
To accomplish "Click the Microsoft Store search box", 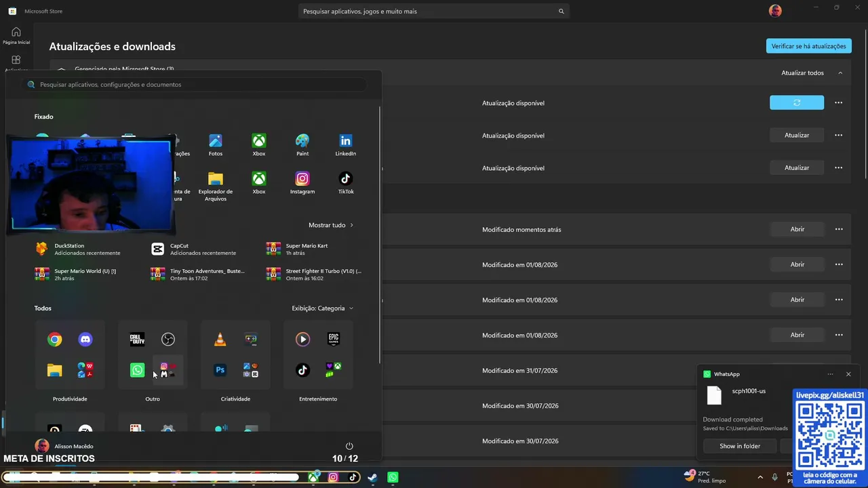I will click(434, 12).
